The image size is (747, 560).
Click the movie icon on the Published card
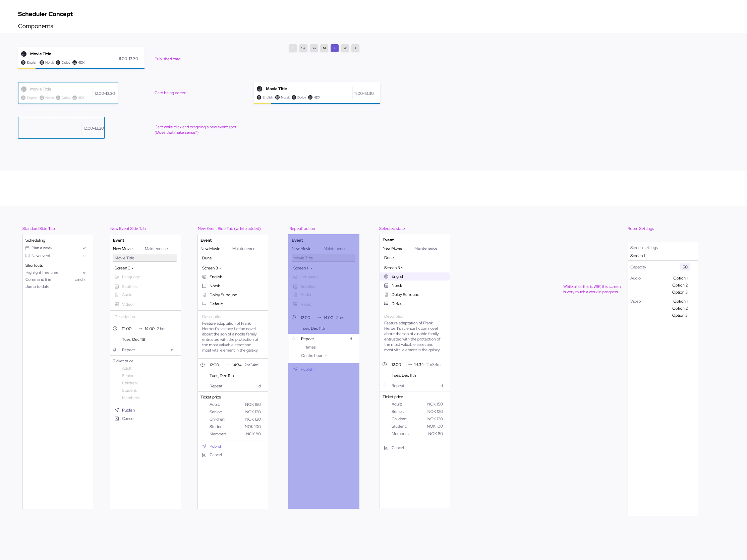tap(24, 54)
